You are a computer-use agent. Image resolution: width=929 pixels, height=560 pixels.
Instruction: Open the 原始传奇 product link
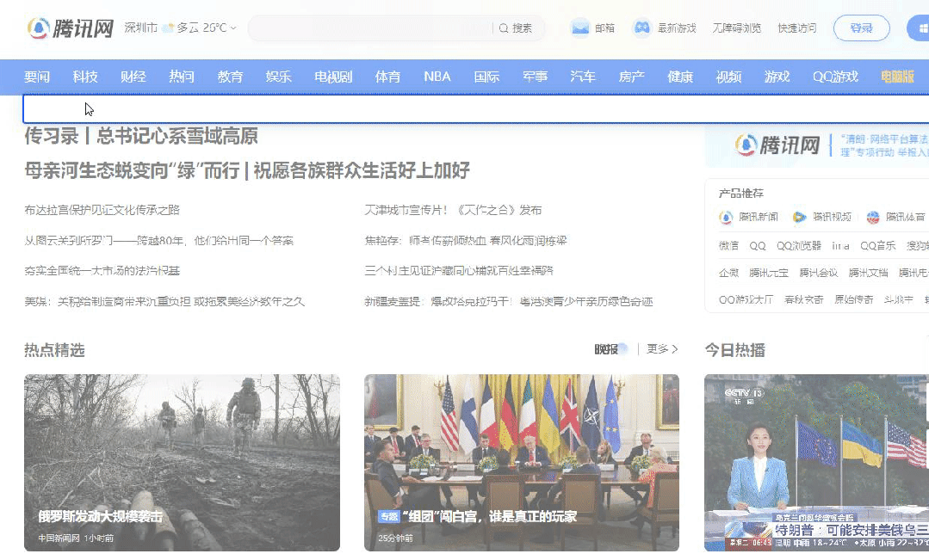coord(854,299)
